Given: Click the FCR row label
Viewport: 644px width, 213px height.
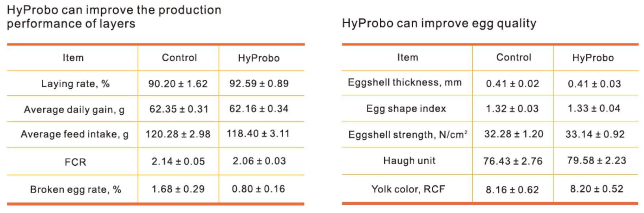Looking at the screenshot, I should pyautogui.click(x=75, y=162).
